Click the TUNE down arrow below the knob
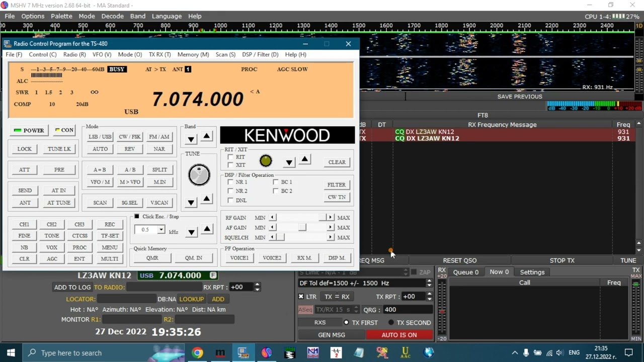This screenshot has height=362, width=644. coord(191,202)
